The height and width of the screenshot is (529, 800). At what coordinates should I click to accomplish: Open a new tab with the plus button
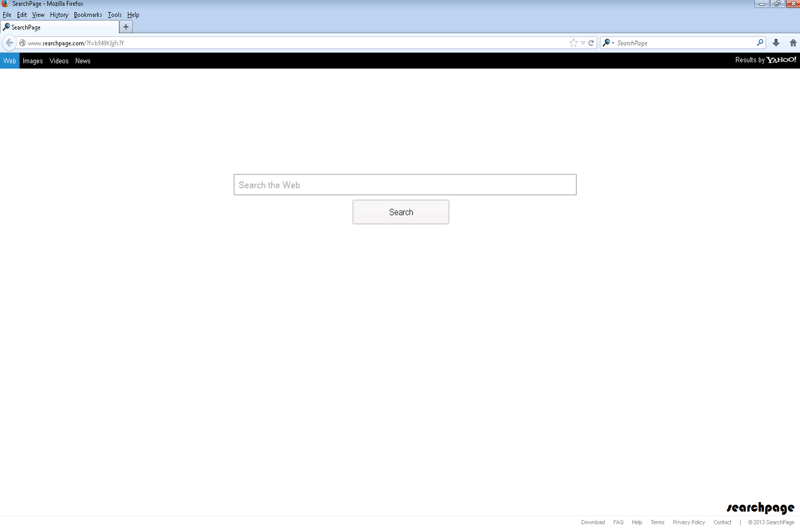point(126,27)
